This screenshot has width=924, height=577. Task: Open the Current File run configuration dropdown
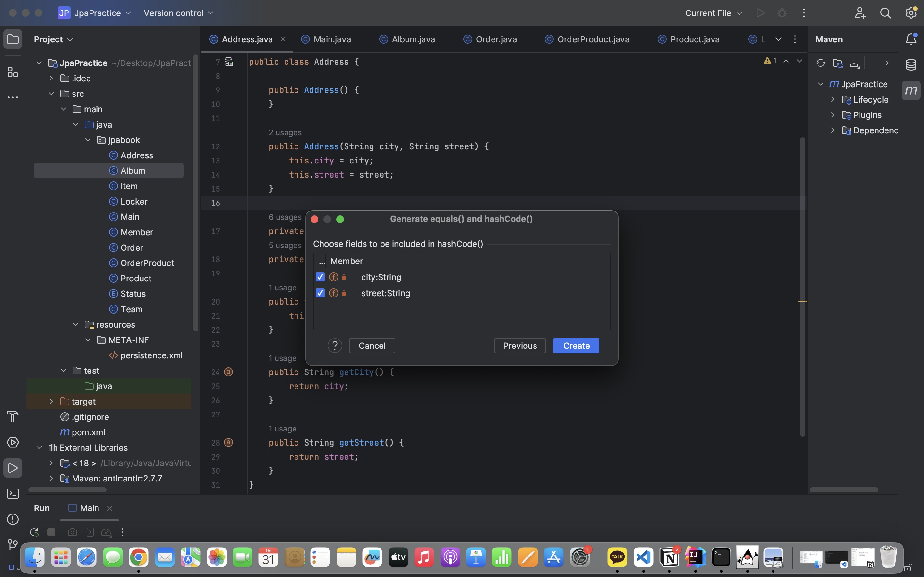coord(713,13)
